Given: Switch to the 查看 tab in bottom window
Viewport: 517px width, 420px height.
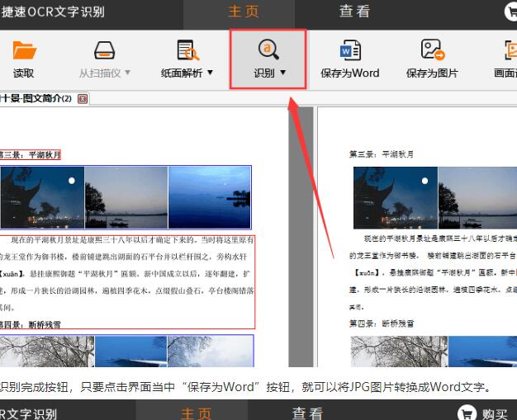Looking at the screenshot, I should click(307, 413).
